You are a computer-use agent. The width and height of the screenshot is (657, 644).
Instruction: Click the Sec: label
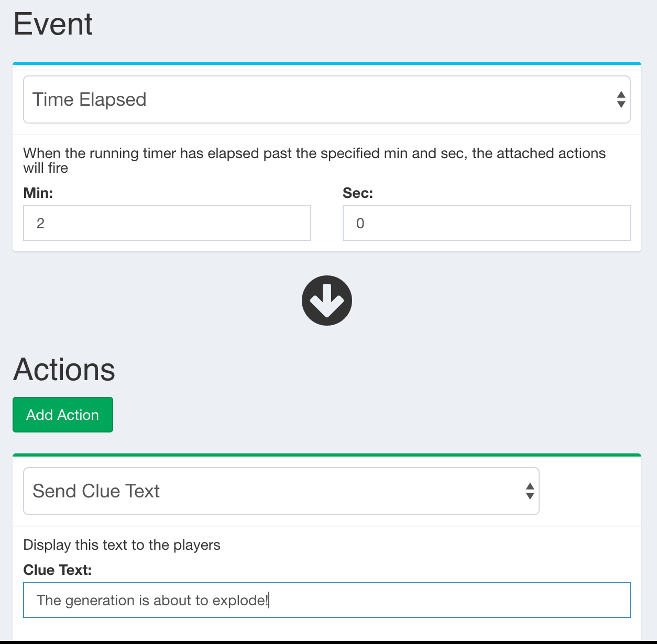(358, 193)
